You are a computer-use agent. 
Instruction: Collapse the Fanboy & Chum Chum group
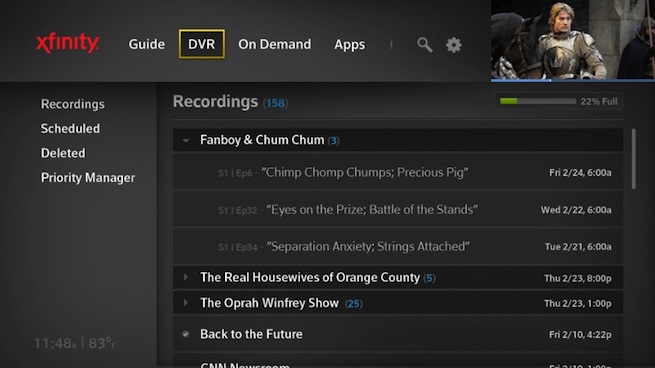coord(186,140)
